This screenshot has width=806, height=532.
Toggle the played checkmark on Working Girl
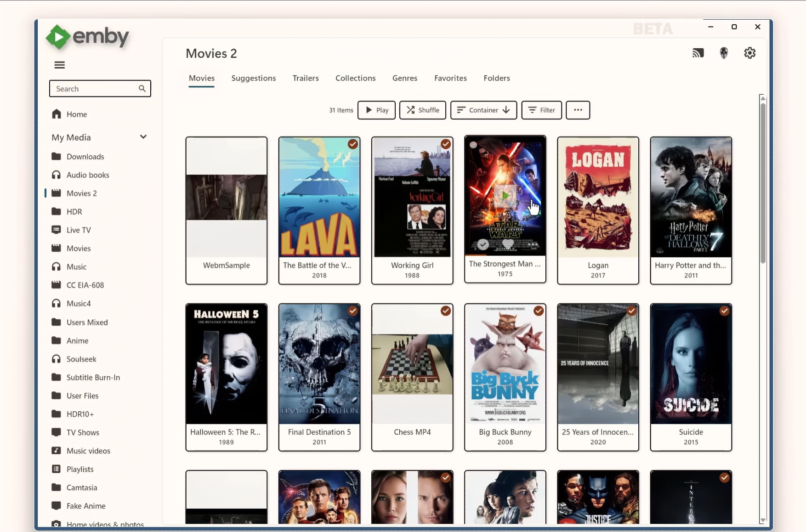click(x=445, y=144)
